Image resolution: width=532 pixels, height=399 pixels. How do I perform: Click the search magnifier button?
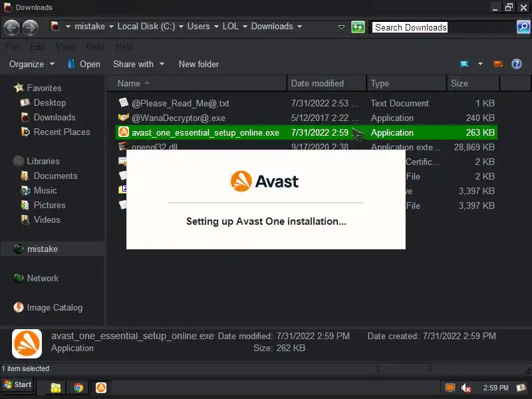point(523,27)
